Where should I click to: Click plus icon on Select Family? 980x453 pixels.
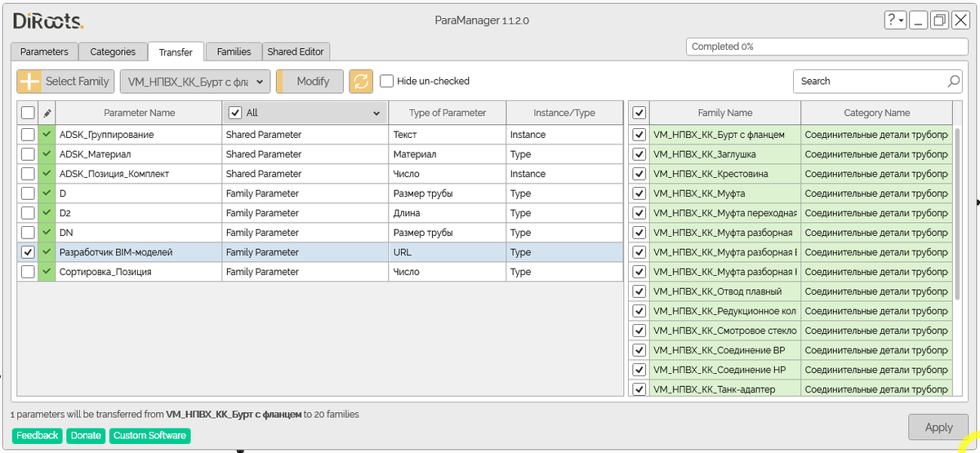[29, 81]
